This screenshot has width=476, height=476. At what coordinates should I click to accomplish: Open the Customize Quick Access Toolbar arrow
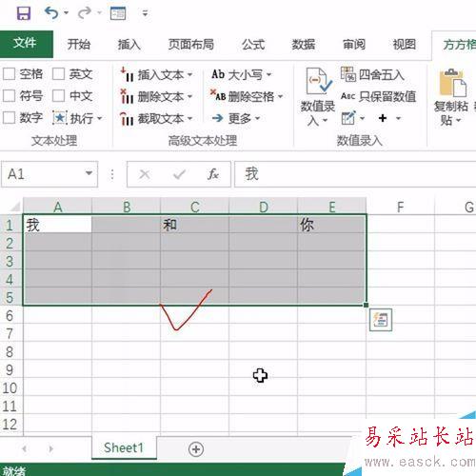coord(145,13)
